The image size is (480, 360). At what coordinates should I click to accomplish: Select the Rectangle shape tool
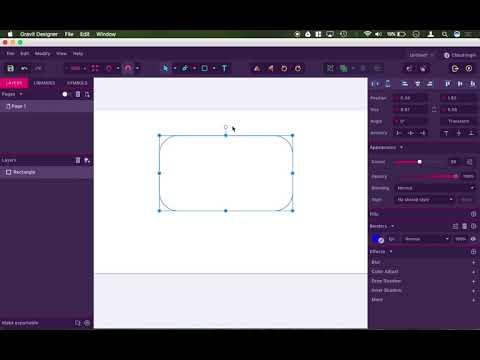pos(204,68)
